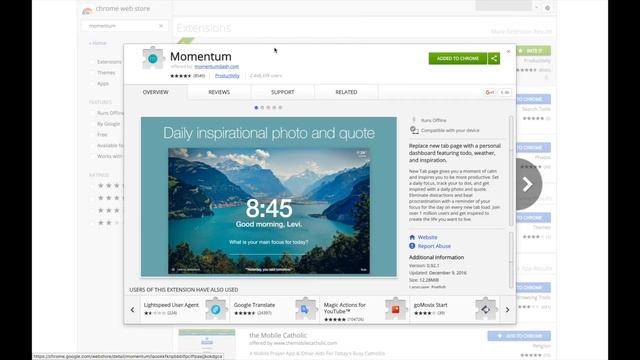Select the two-star ratings filter
The width and height of the screenshot is (640, 360).
pyautogui.click(x=92, y=223)
